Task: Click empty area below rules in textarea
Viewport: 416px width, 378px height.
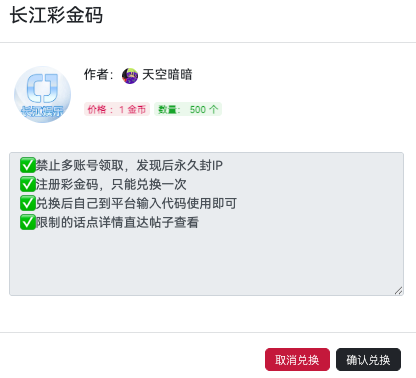Action: (206, 262)
